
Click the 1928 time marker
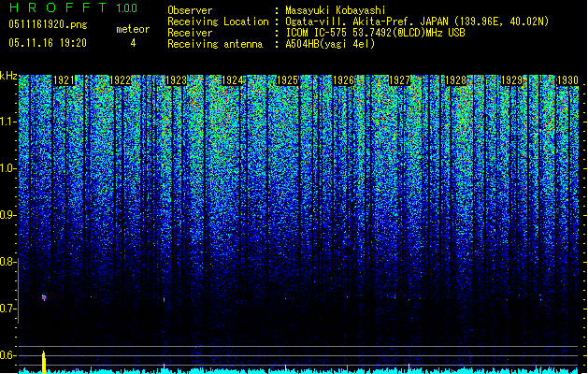point(455,80)
